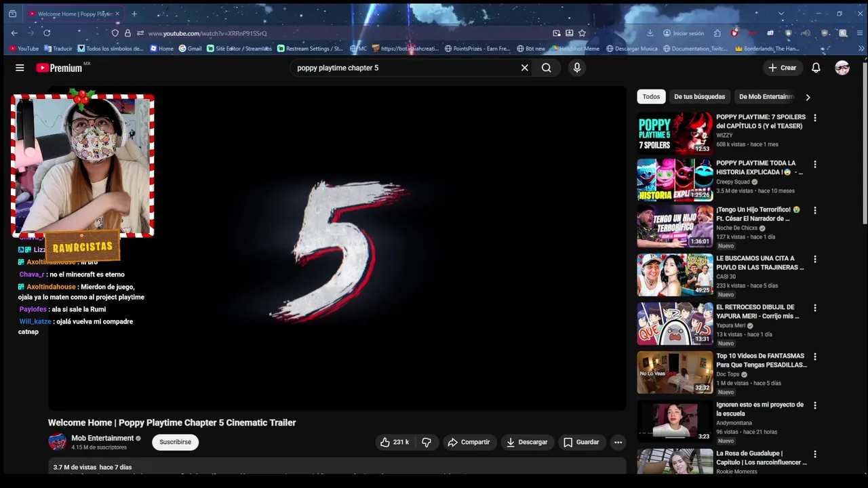
Task: Open more actions below the video
Action: tap(618, 442)
